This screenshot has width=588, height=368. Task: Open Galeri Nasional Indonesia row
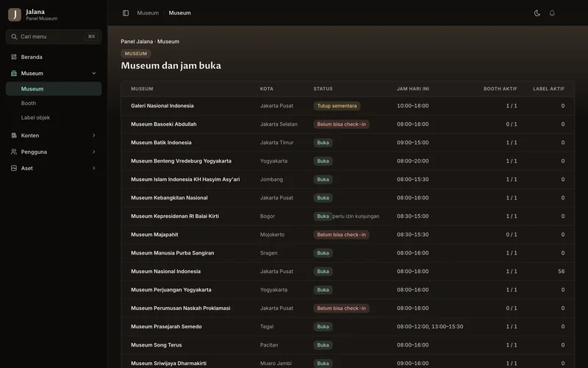click(348, 106)
